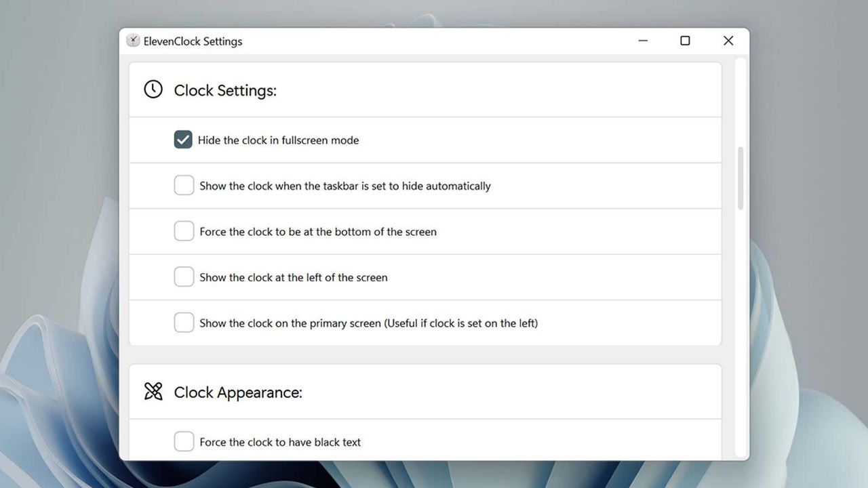
Task: Enable Show the clock when taskbar auto-hides
Action: (184, 185)
